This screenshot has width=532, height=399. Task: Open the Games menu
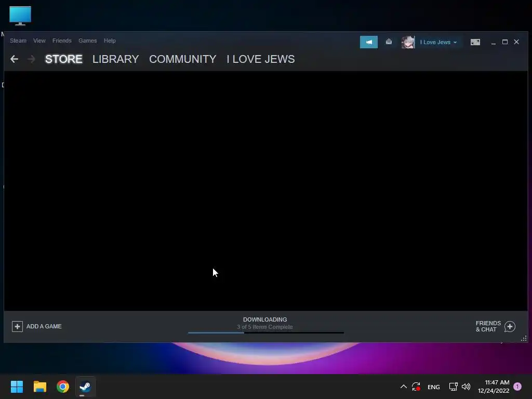(87, 41)
